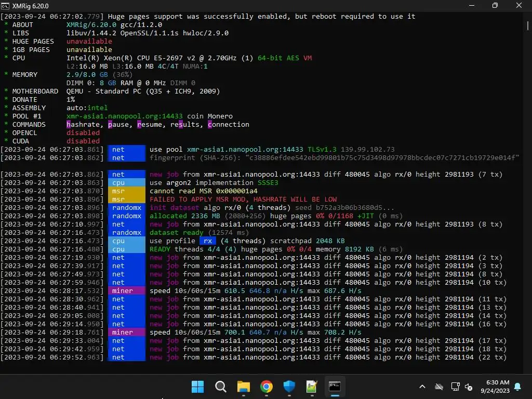The width and height of the screenshot is (532, 399).
Task: Click the TLSv1.3 text in use pool line
Action: click(x=322, y=149)
